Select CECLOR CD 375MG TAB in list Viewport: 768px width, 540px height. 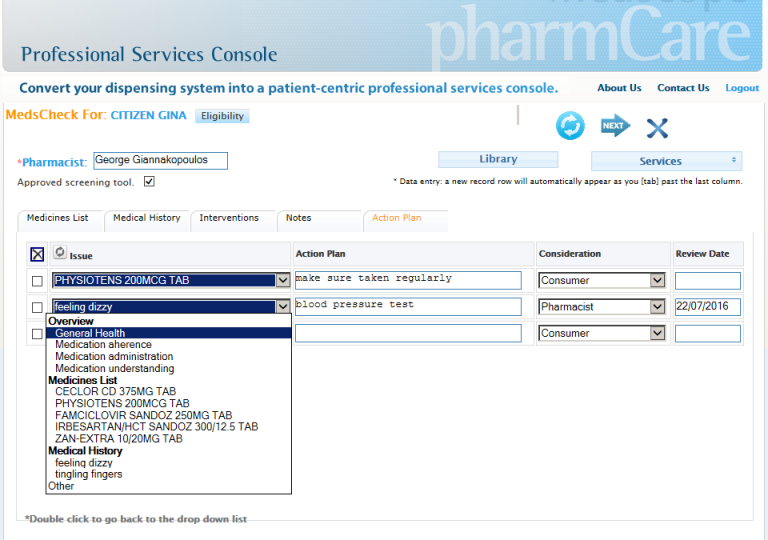click(169, 392)
